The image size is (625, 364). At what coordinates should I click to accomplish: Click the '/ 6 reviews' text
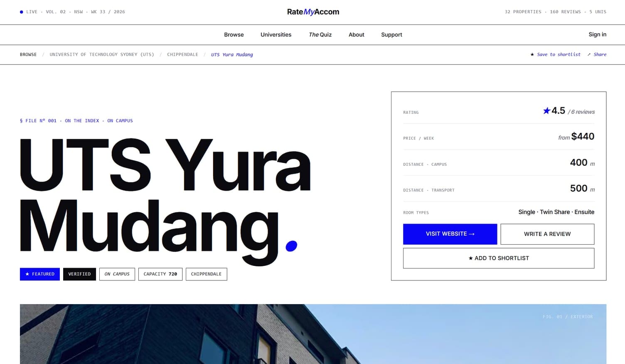click(581, 112)
